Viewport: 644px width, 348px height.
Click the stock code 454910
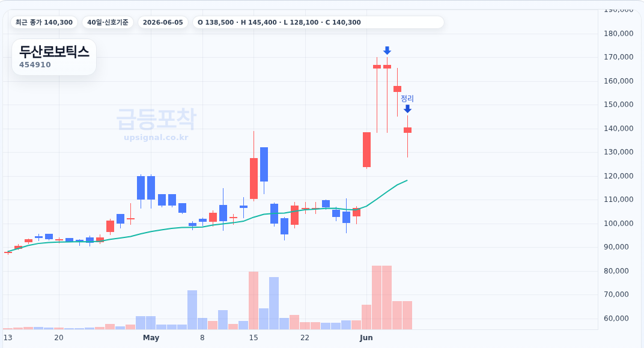click(x=35, y=64)
